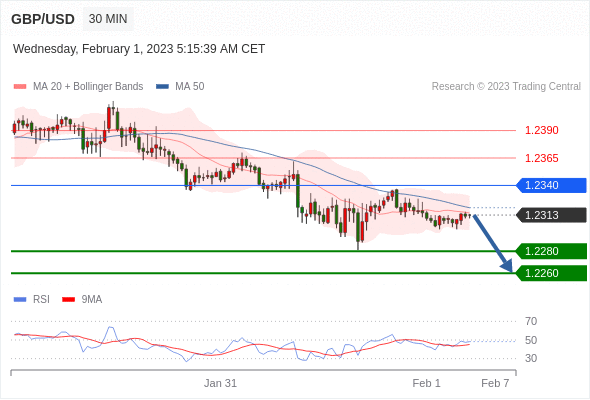Screen dimensions: 590x400
Task: Click the 9MA red legend swatch
Action: [x=68, y=300]
